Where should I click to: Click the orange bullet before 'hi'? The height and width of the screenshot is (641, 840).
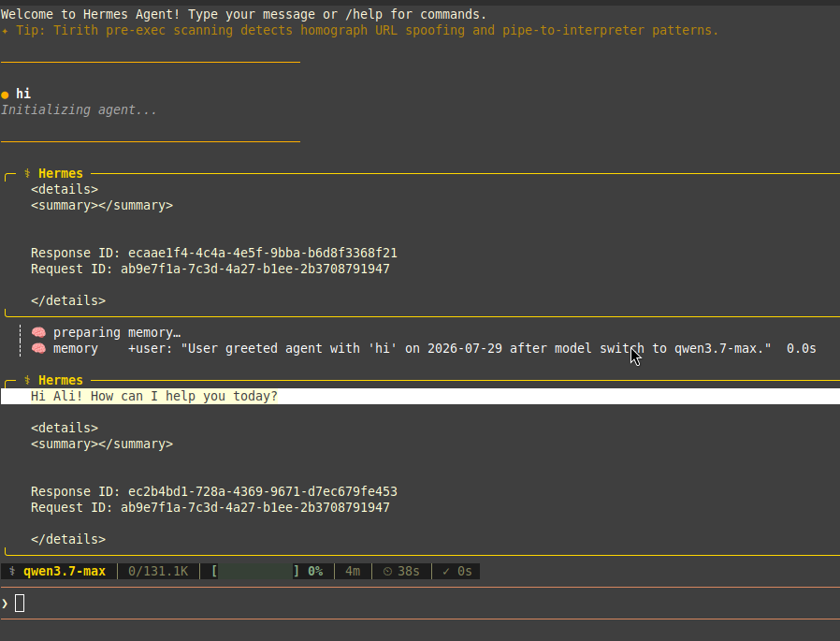coord(5,95)
